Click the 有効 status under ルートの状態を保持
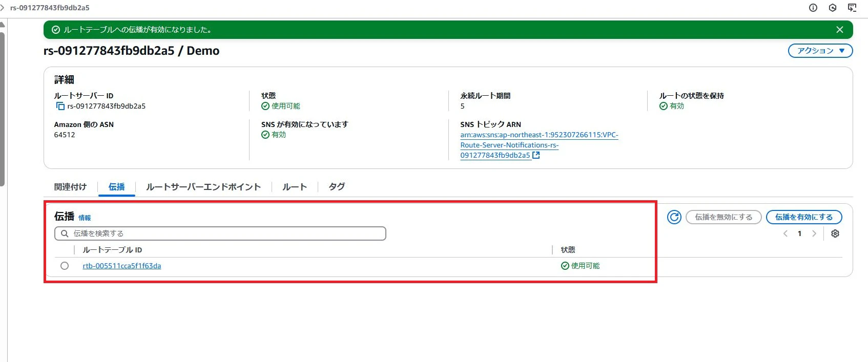 coord(672,106)
